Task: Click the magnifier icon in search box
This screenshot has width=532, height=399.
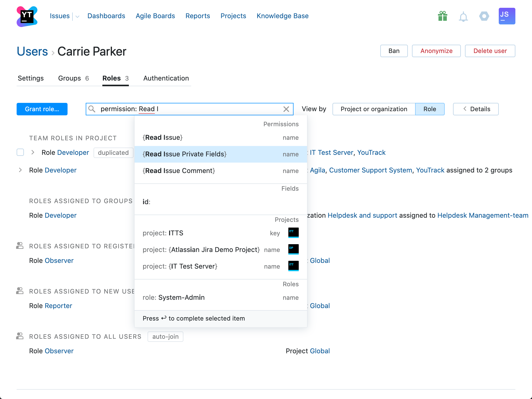Action: pos(92,109)
